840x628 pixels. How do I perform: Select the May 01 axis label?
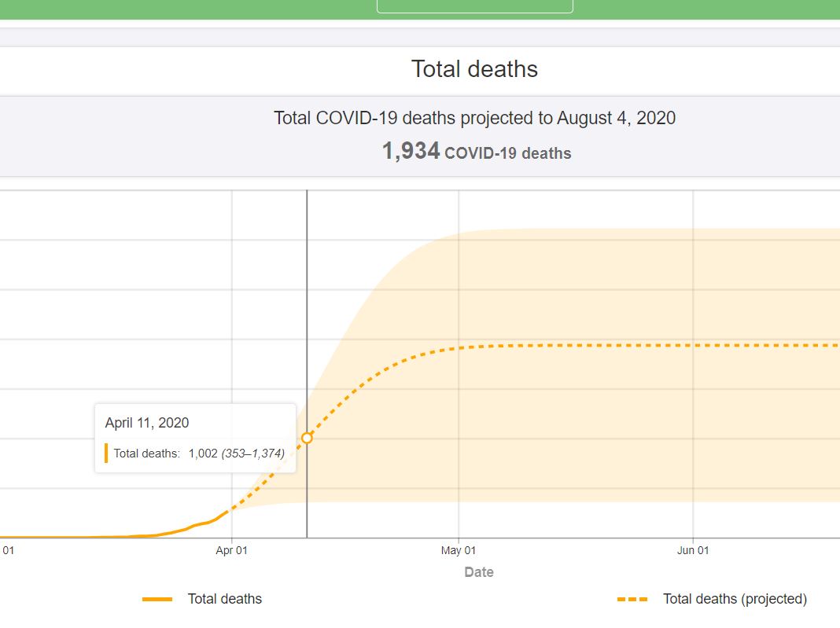(x=458, y=550)
